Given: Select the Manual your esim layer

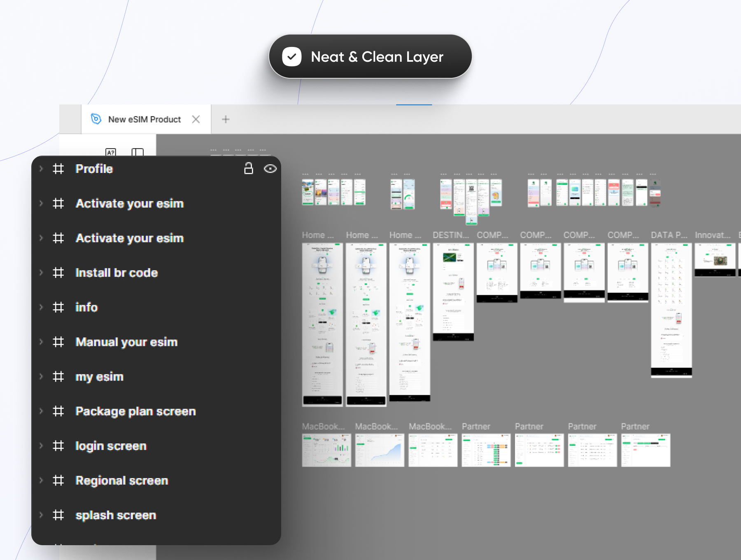Looking at the screenshot, I should point(126,342).
